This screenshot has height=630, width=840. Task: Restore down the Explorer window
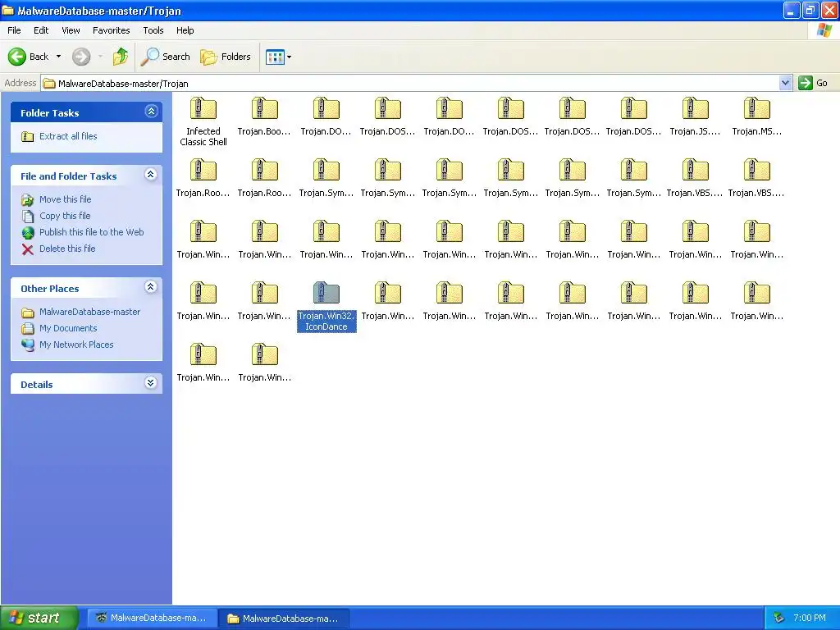810,11
